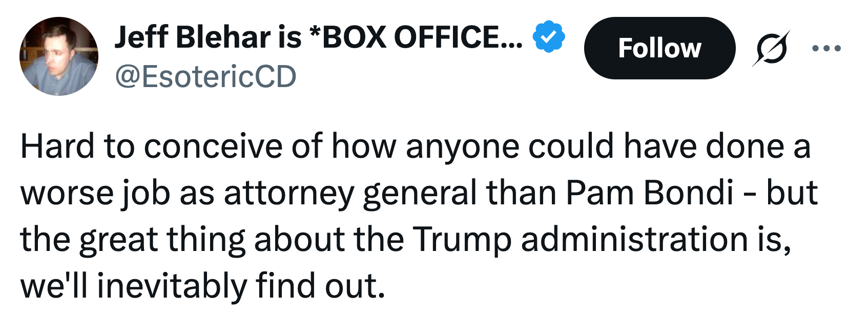Click "could have done" in the tweet
The height and width of the screenshot is (336, 868).
pos(656,146)
